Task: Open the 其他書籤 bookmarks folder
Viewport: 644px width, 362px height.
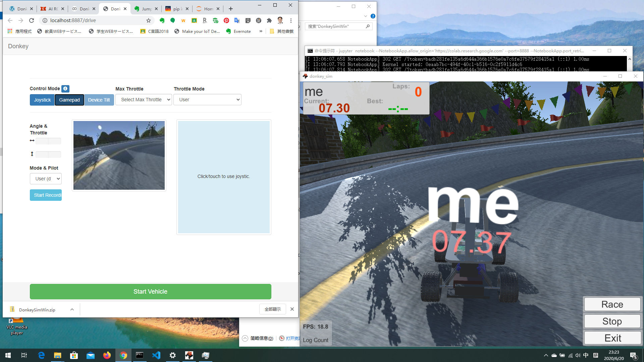Action: point(281,31)
